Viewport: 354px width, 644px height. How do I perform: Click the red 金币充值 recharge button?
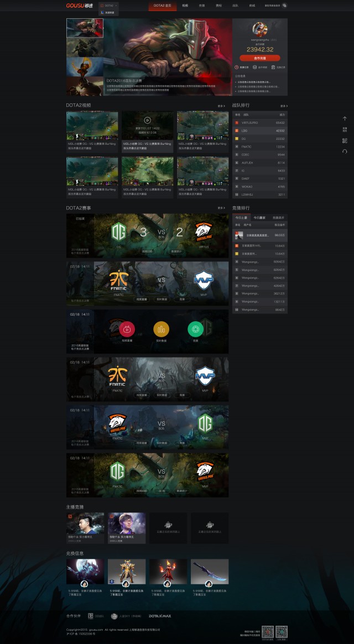point(260,58)
